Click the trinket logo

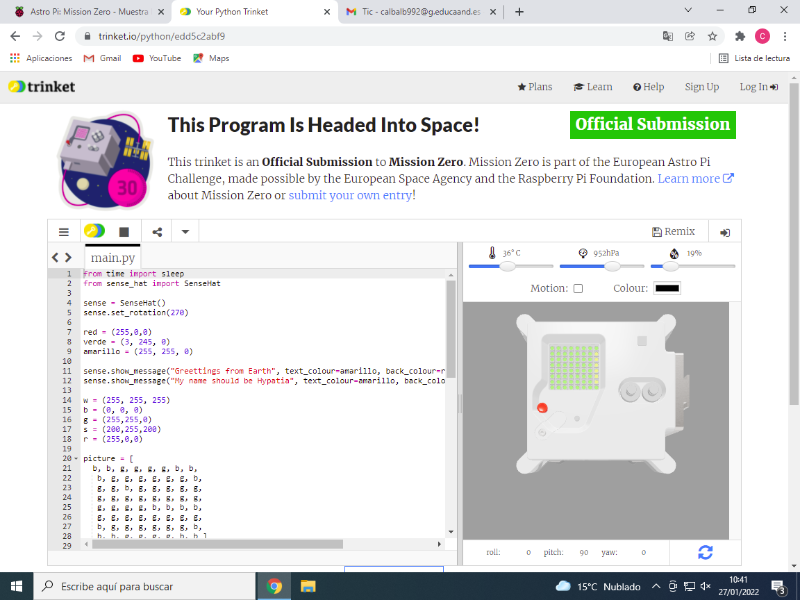[42, 87]
